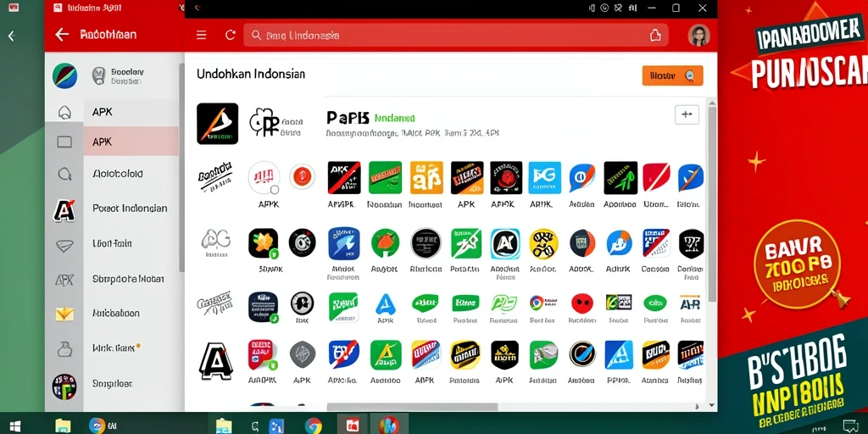Click the "Undohkan Indonsian" heading
868x434 pixels.
click(x=251, y=75)
